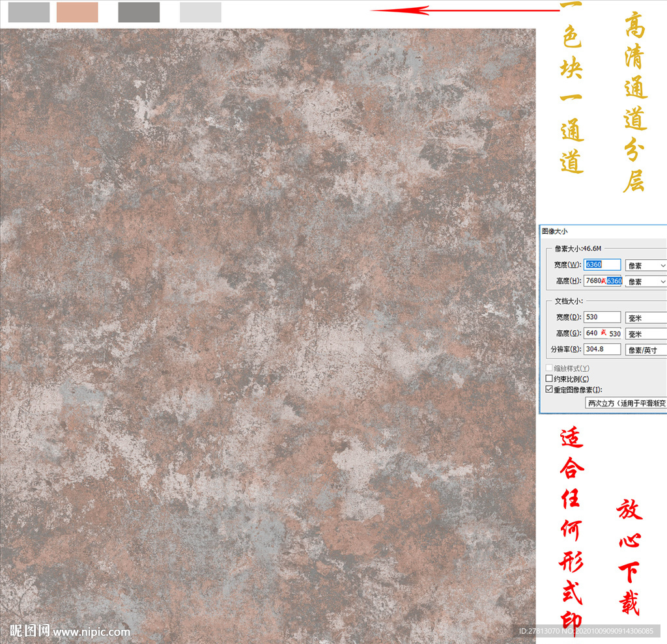Viewport: 667px width, 644px height.
Task: Open the document height unit dropdown 毫米
Action: (646, 334)
